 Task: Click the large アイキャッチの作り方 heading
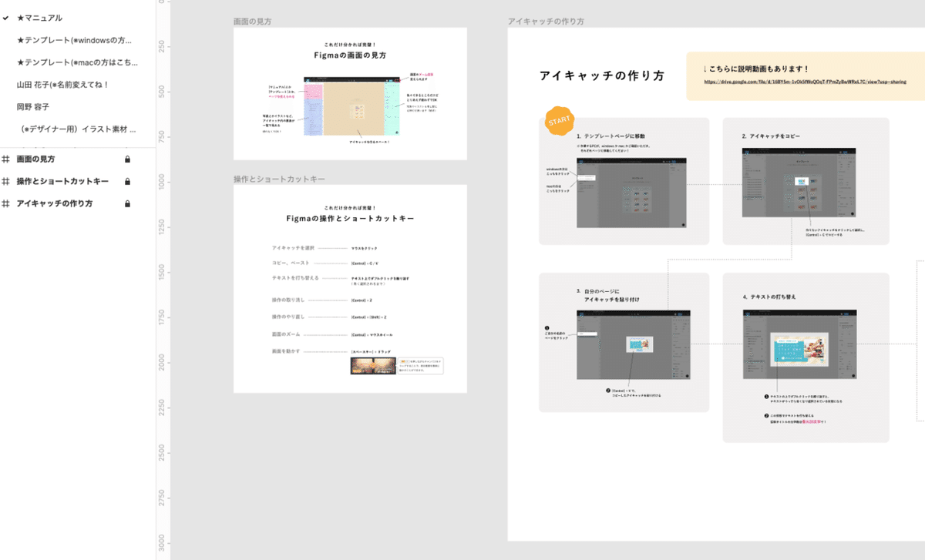(x=601, y=76)
